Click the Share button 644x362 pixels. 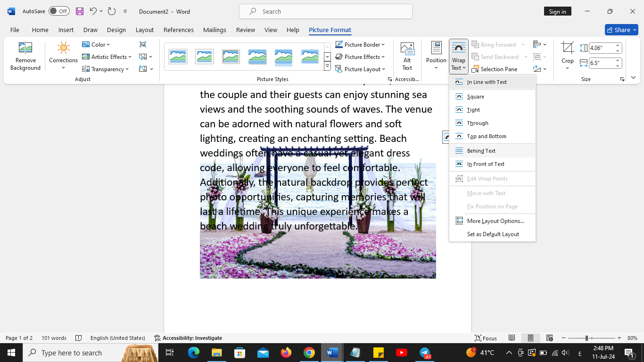621,30
